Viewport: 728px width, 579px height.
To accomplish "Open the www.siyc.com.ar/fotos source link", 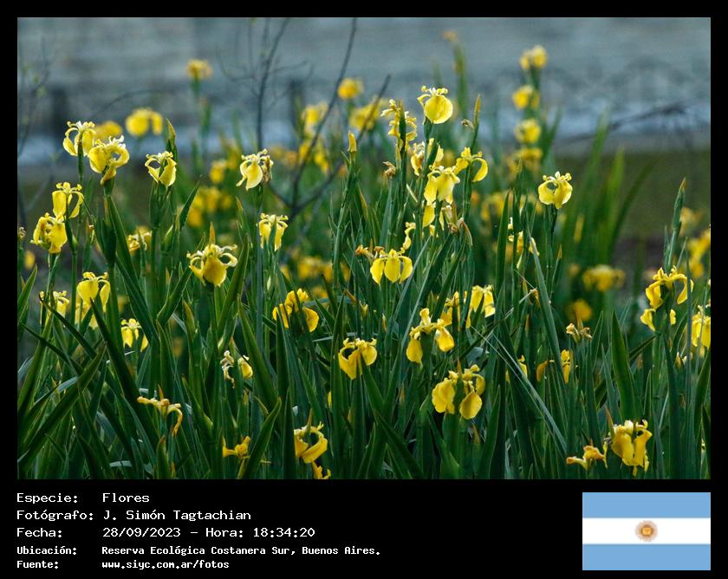I will 165,564.
